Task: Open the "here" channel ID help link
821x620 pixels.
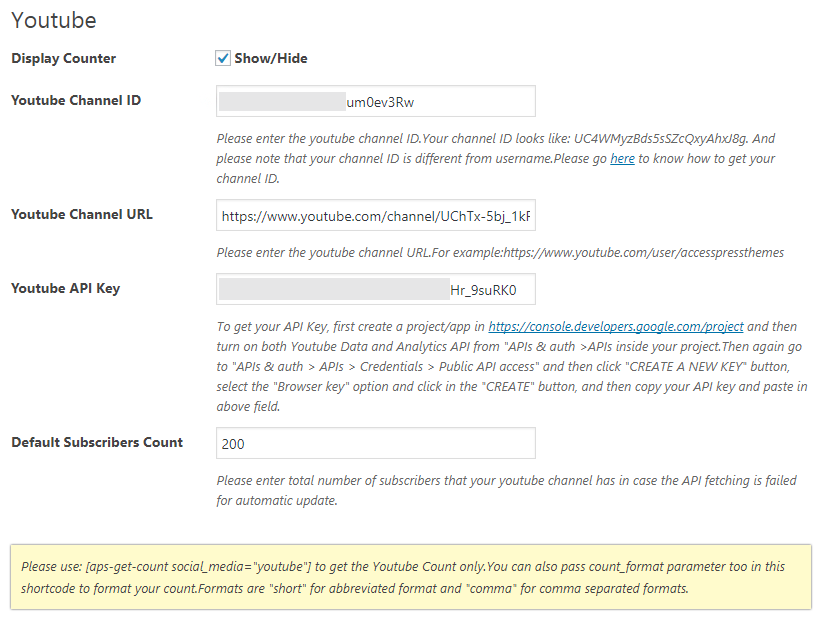Action: click(x=622, y=159)
